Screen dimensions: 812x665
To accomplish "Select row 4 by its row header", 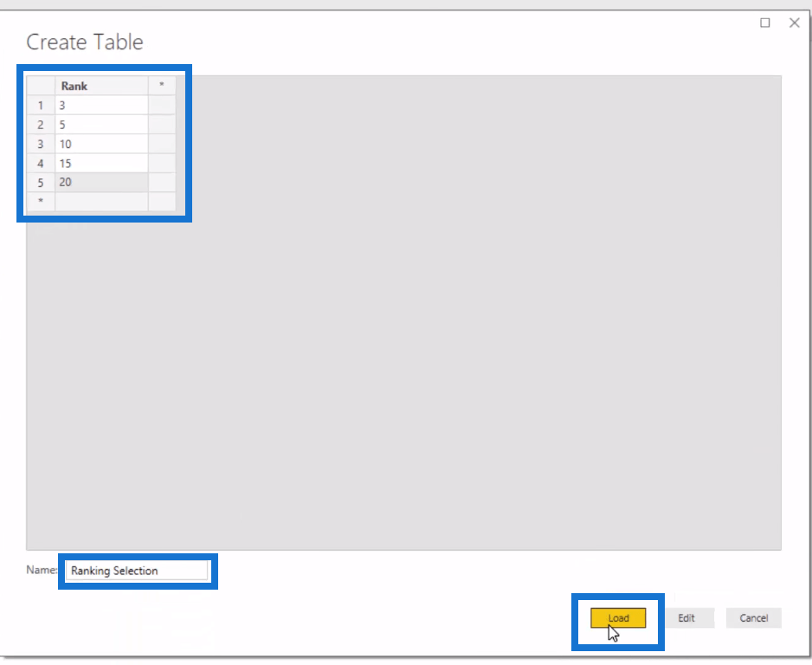I will tap(41, 163).
